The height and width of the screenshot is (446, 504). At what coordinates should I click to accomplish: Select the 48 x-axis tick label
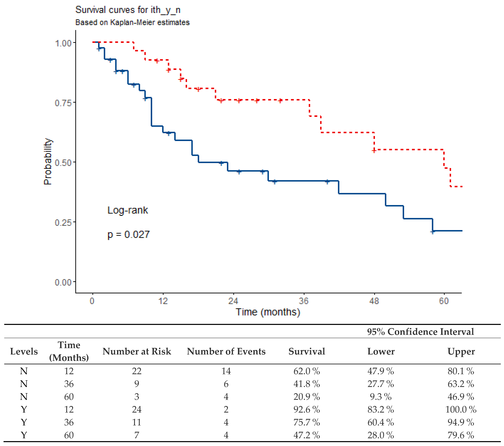(x=374, y=301)
